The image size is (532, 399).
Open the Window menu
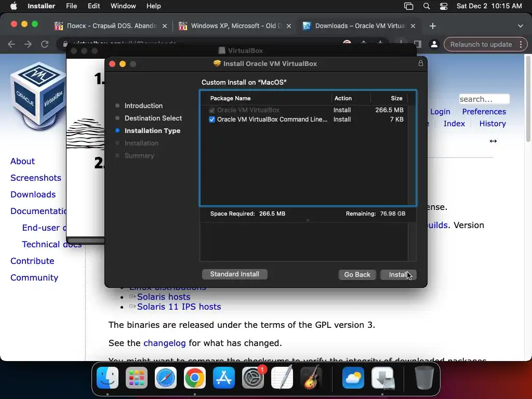123,6
